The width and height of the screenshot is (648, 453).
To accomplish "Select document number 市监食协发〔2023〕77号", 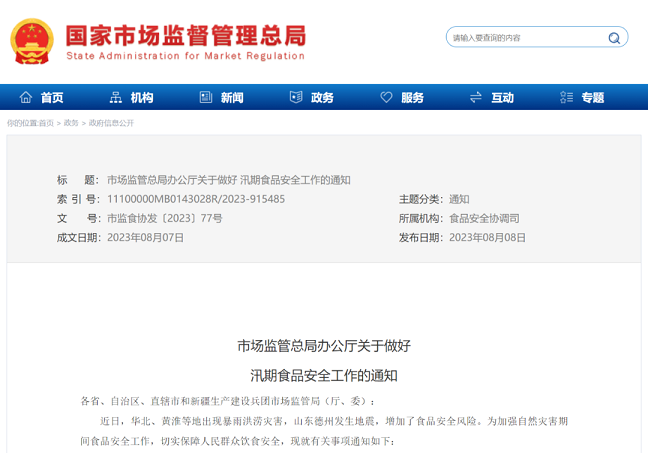I will [x=164, y=218].
